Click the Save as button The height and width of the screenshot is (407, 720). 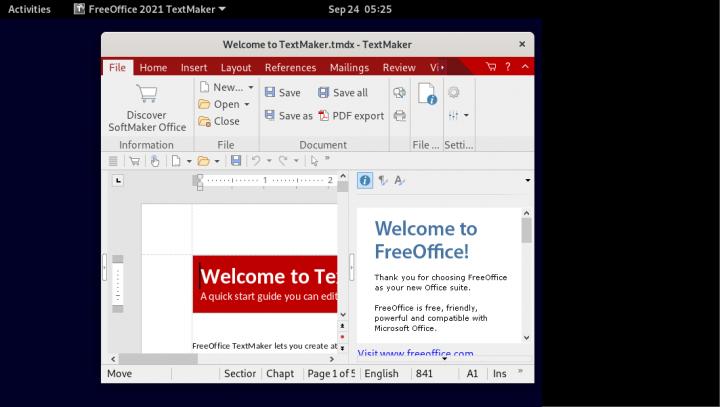click(288, 116)
